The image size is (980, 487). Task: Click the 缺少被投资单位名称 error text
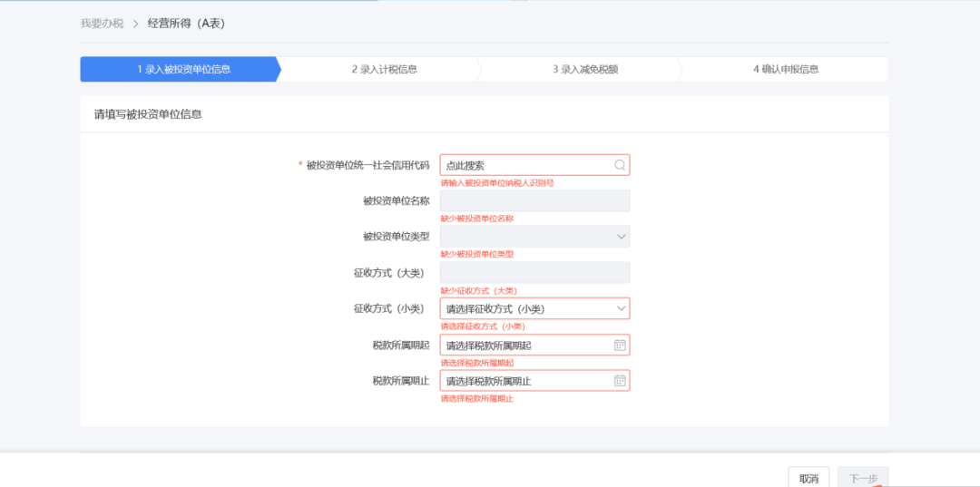coord(477,219)
